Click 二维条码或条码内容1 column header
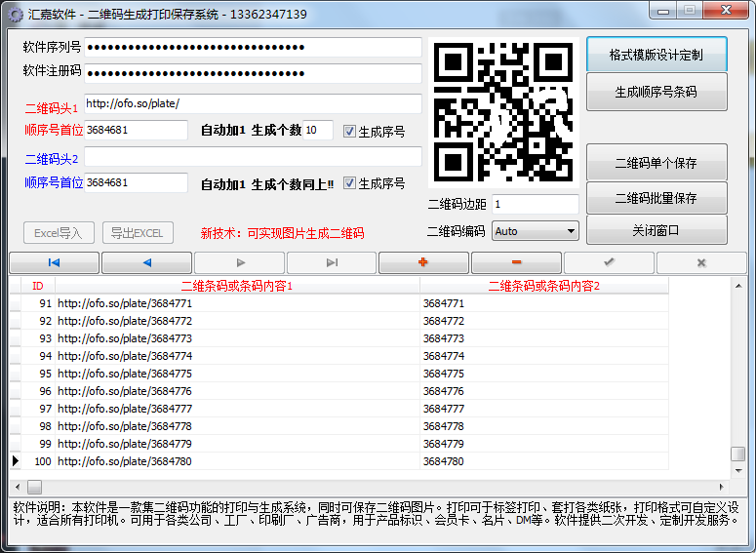This screenshot has width=756, height=553. pos(237,286)
